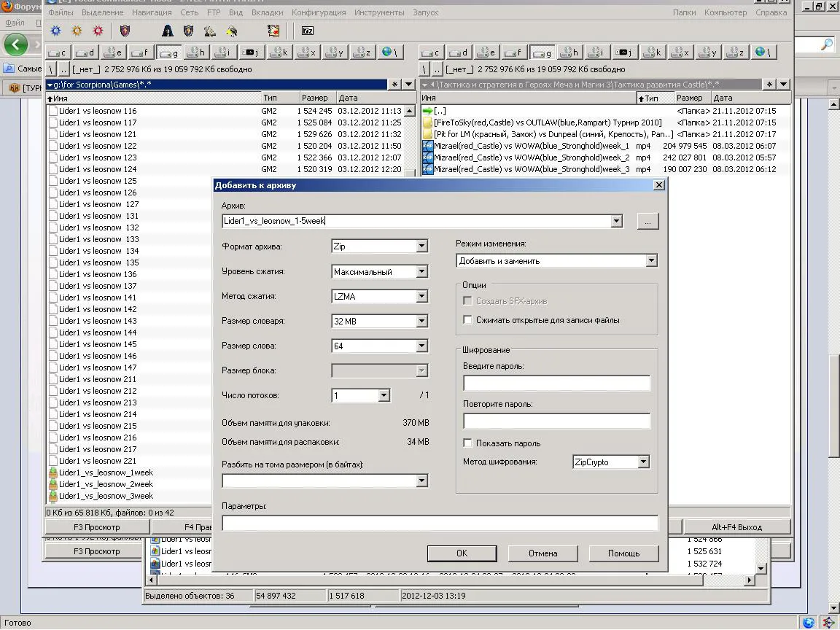The image size is (840, 630).
Task: Switch left panel to drive d
Action: [85, 52]
